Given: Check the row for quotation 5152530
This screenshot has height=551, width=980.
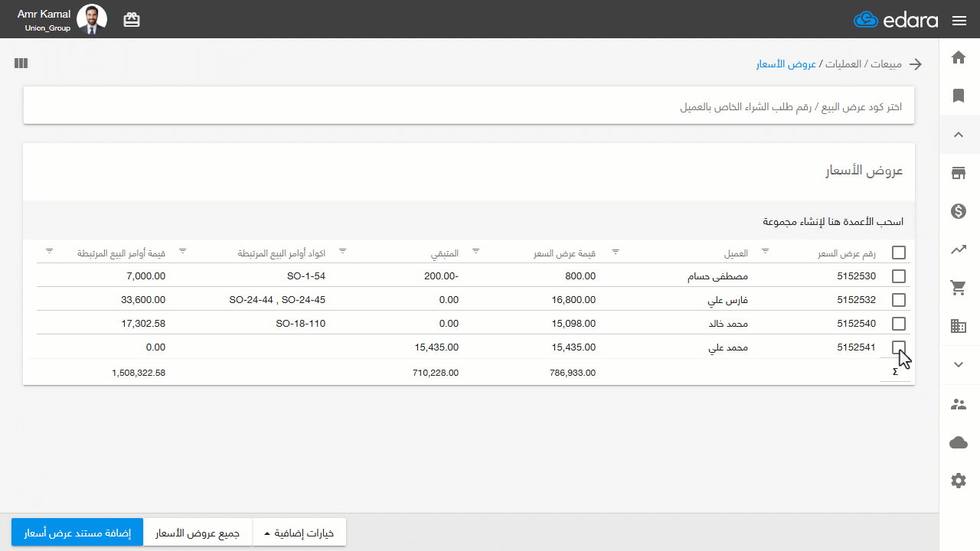Looking at the screenshot, I should click(899, 276).
